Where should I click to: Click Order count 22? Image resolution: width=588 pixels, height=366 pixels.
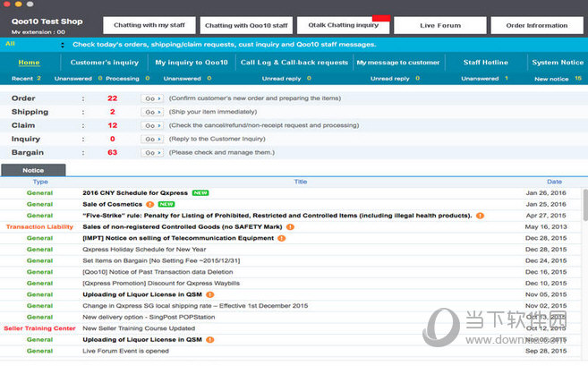pyautogui.click(x=113, y=98)
